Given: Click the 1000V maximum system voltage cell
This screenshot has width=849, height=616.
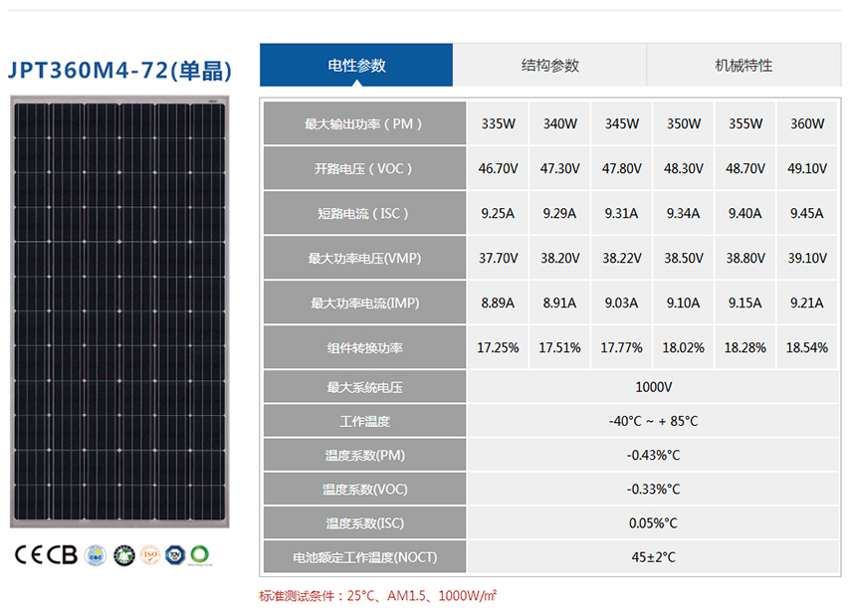Looking at the screenshot, I should [x=653, y=387].
